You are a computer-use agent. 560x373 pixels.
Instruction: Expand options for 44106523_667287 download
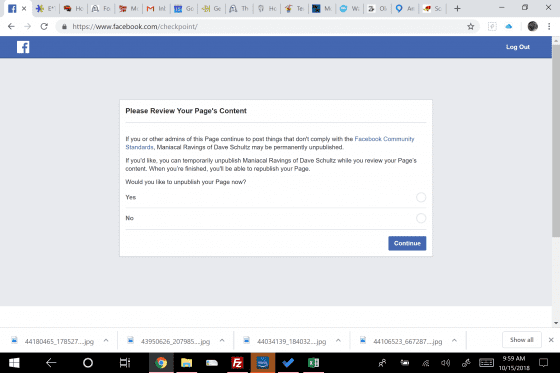click(454, 341)
